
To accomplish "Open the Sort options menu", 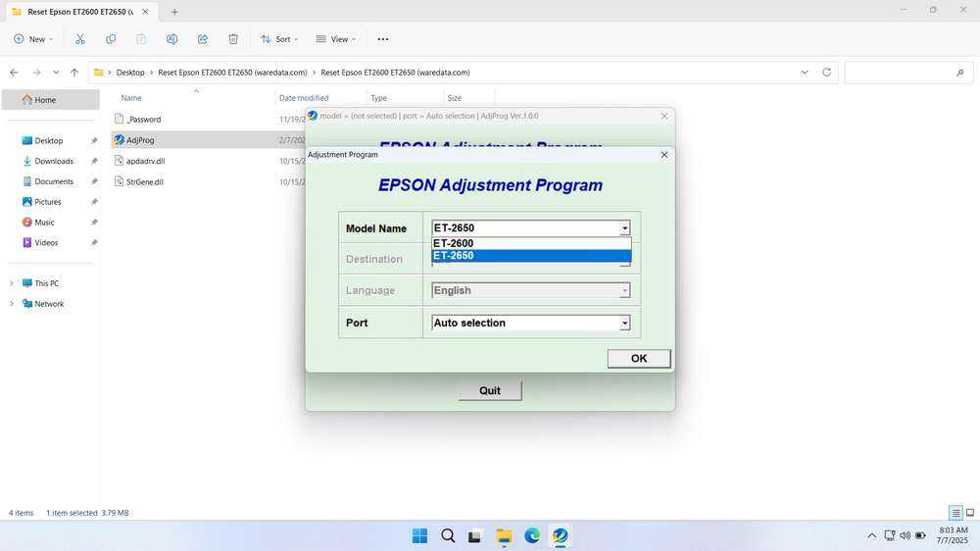I will (x=279, y=39).
